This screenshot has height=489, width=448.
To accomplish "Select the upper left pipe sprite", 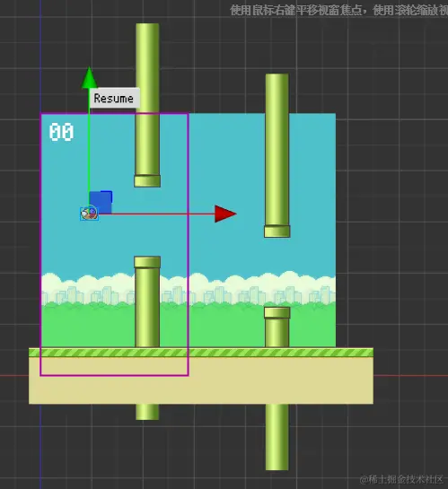I will pos(147,105).
